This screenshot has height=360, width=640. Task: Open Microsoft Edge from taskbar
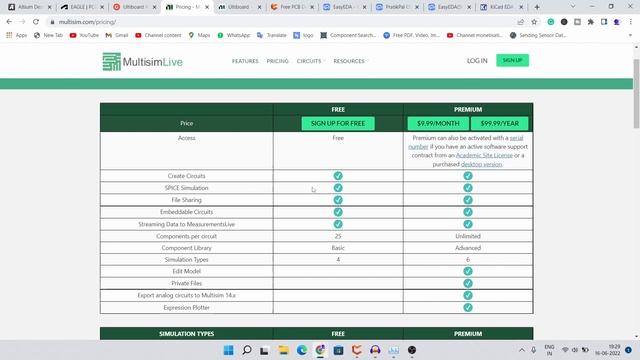tap(302, 350)
